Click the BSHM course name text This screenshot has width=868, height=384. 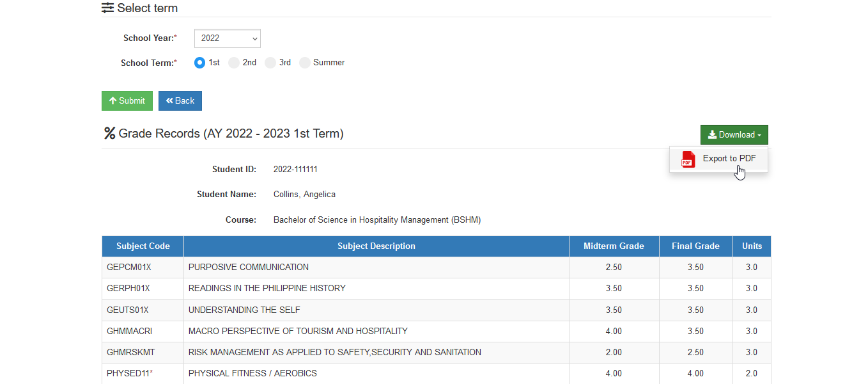click(x=377, y=220)
